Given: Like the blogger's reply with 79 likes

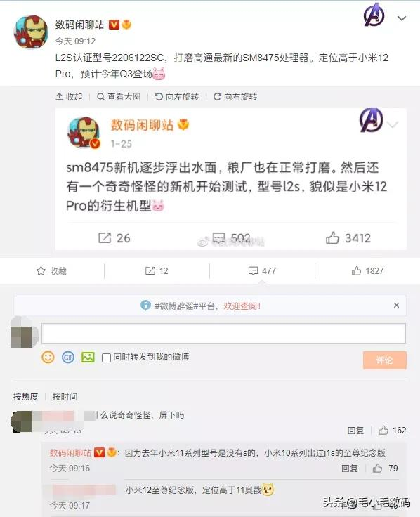Looking at the screenshot, I should point(377,468).
